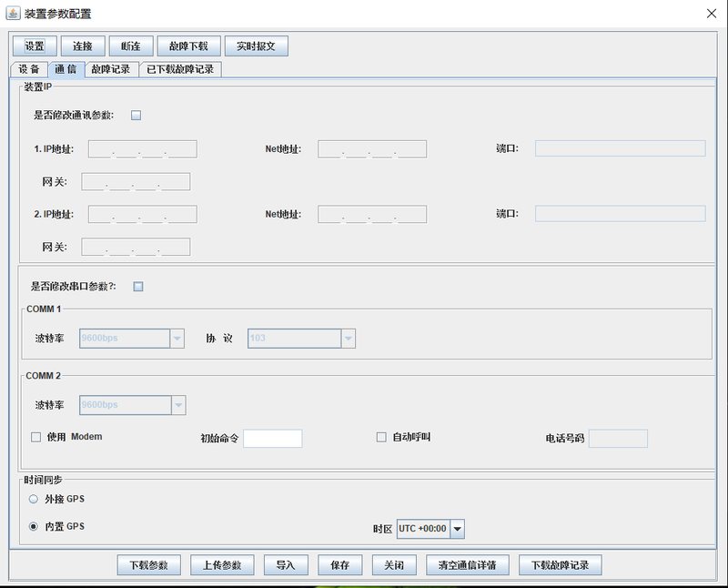
Task: Click the 关闭 button
Action: click(394, 565)
